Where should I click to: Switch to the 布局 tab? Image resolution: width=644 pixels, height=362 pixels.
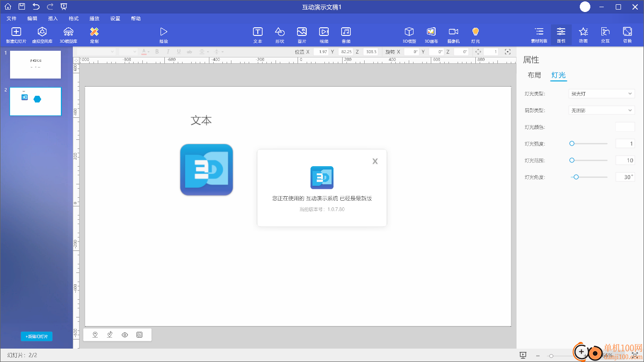click(x=534, y=75)
